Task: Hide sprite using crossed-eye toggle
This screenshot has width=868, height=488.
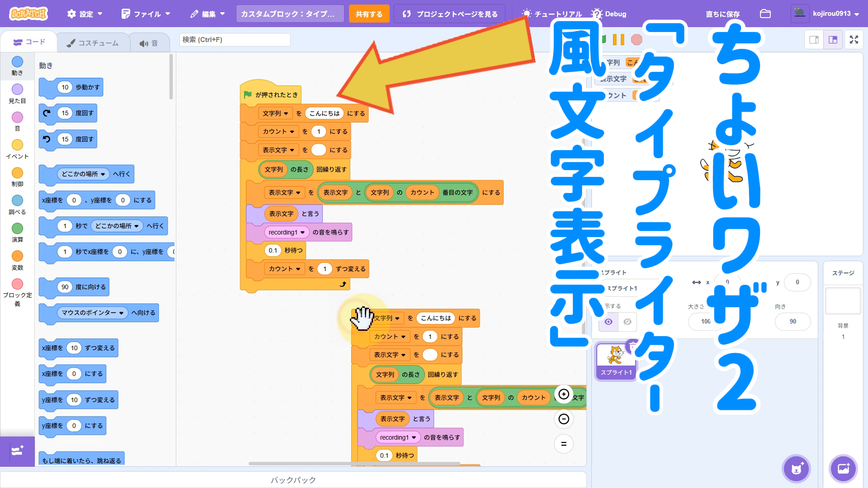Action: [627, 322]
